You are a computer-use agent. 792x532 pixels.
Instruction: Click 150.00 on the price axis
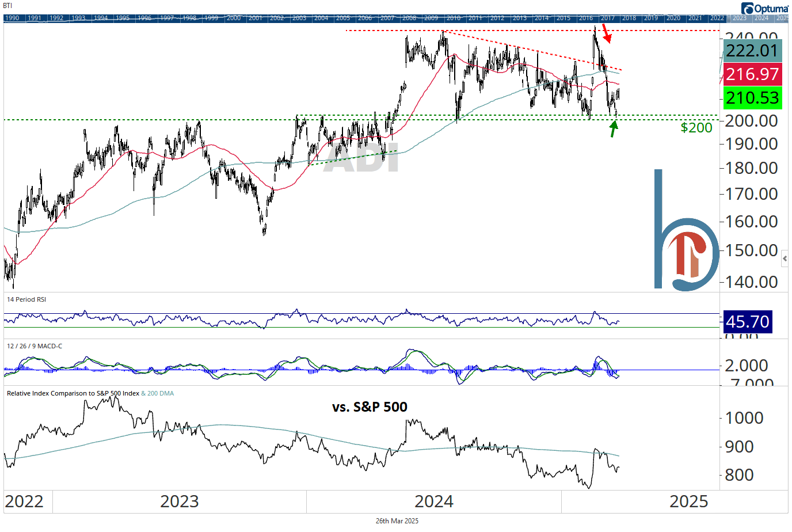tap(752, 250)
